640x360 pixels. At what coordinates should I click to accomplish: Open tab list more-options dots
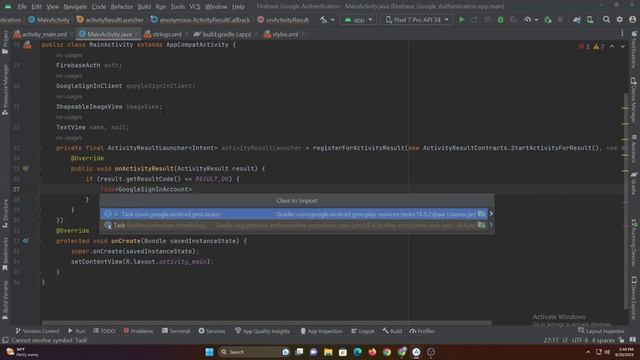point(622,34)
